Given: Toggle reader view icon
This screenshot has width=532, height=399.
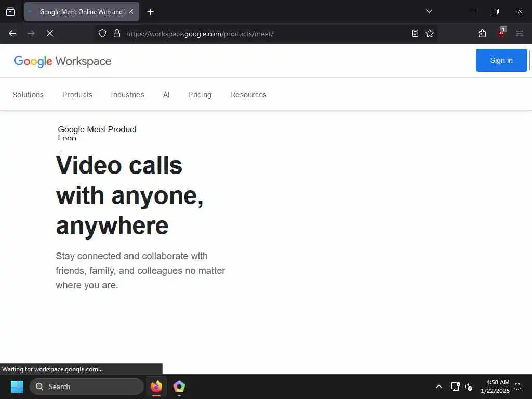Looking at the screenshot, I should [415, 33].
